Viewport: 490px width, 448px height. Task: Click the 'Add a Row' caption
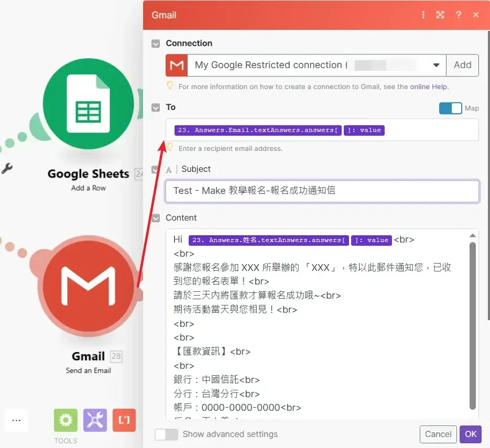pos(89,188)
